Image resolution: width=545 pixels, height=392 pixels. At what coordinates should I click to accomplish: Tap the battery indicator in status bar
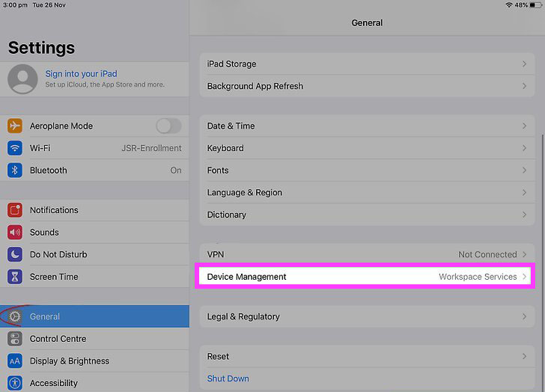pos(535,4)
